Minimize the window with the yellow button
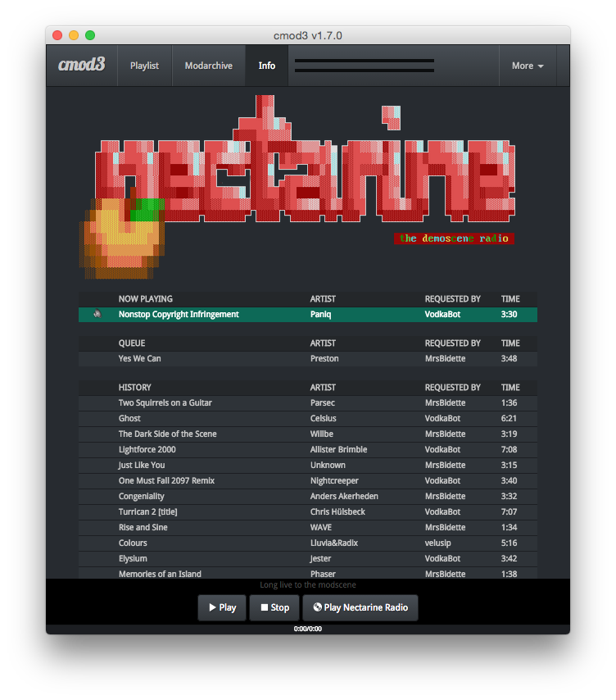The height and width of the screenshot is (700, 616). click(74, 35)
